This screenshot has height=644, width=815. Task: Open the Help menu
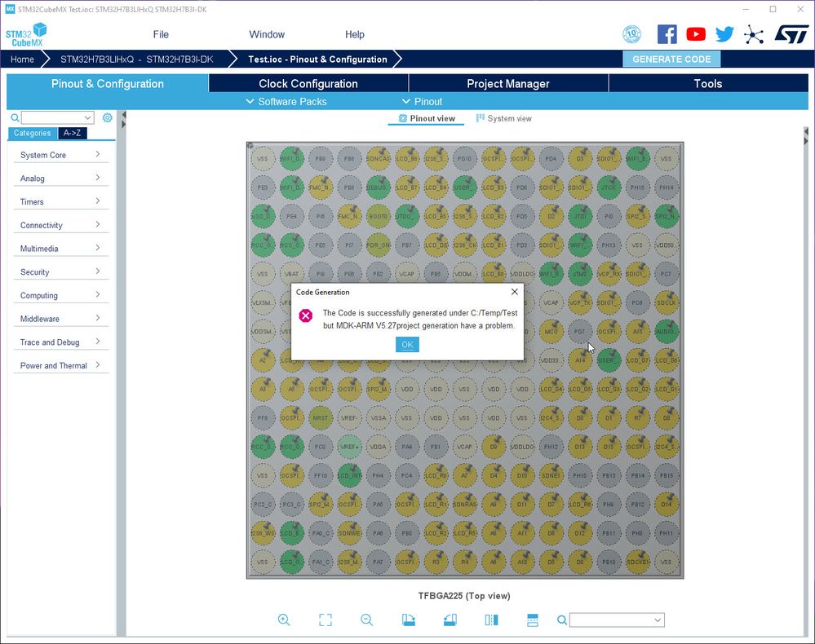point(355,34)
